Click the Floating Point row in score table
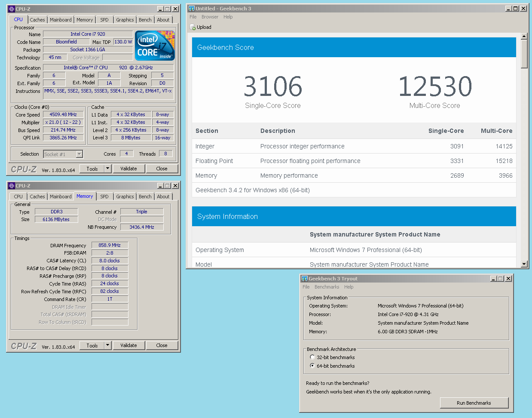This screenshot has height=418, width=532. 354,161
